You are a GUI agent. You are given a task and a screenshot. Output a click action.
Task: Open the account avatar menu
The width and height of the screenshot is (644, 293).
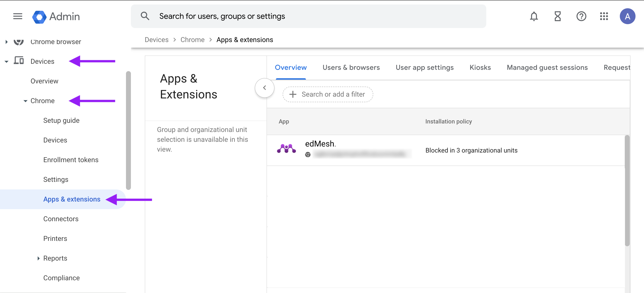[627, 17]
